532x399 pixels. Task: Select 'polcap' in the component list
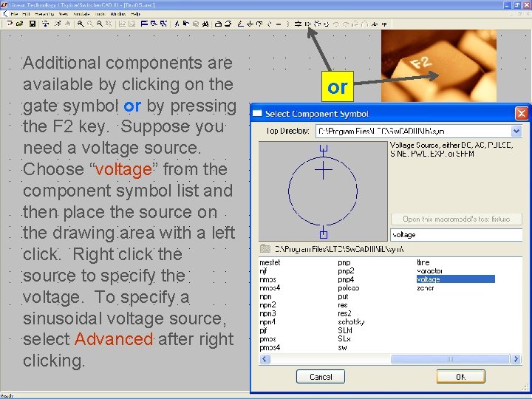pyautogui.click(x=349, y=287)
